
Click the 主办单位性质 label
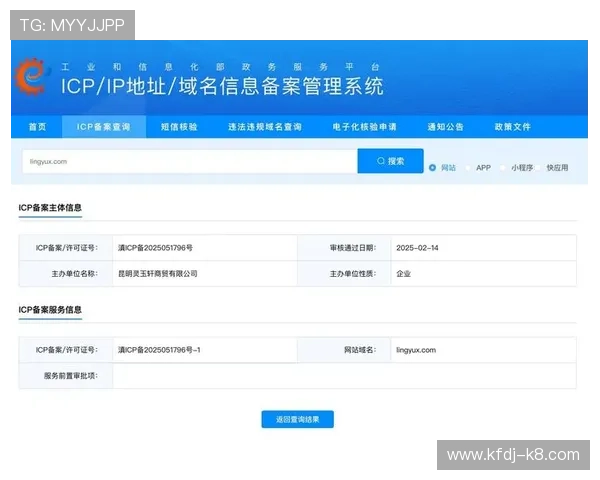[x=353, y=274]
